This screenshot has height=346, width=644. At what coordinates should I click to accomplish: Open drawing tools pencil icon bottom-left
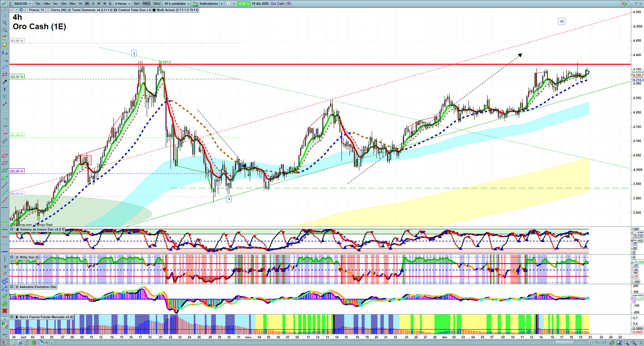tap(5, 343)
